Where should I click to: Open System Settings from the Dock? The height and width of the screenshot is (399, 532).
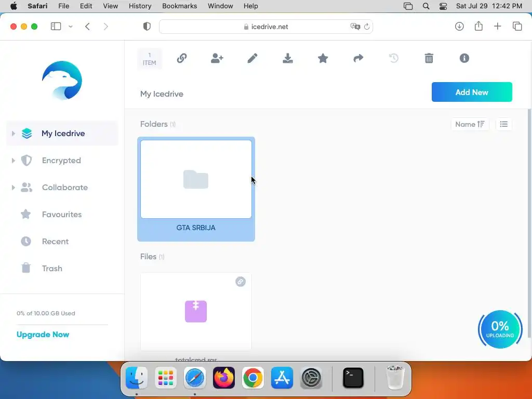click(311, 378)
